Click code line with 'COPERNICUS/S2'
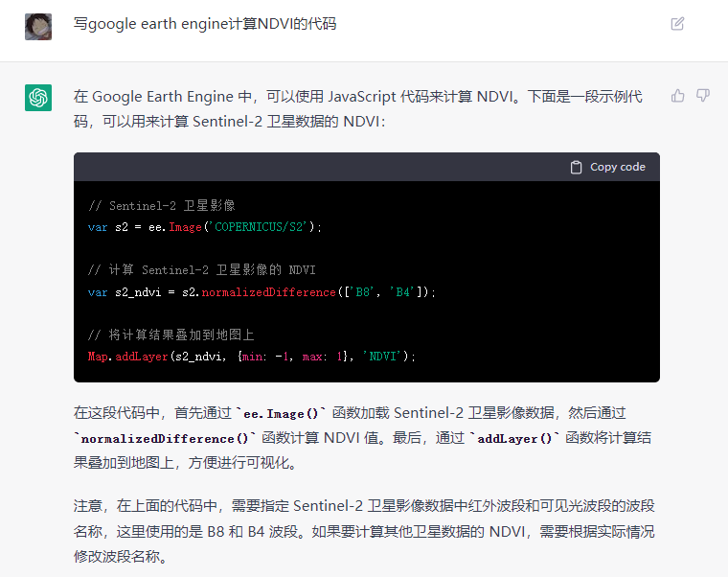728x577 pixels. tap(204, 227)
